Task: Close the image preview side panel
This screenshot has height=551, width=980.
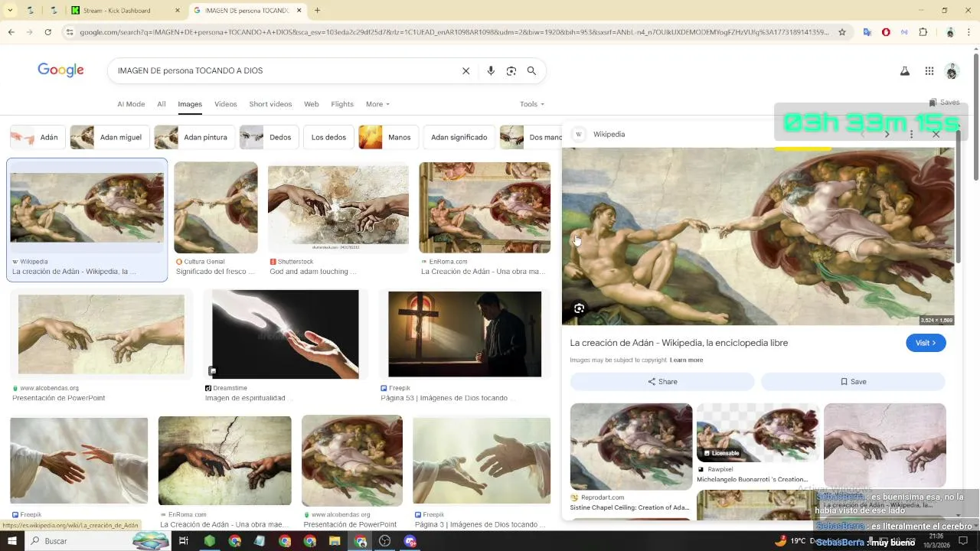Action: point(936,134)
